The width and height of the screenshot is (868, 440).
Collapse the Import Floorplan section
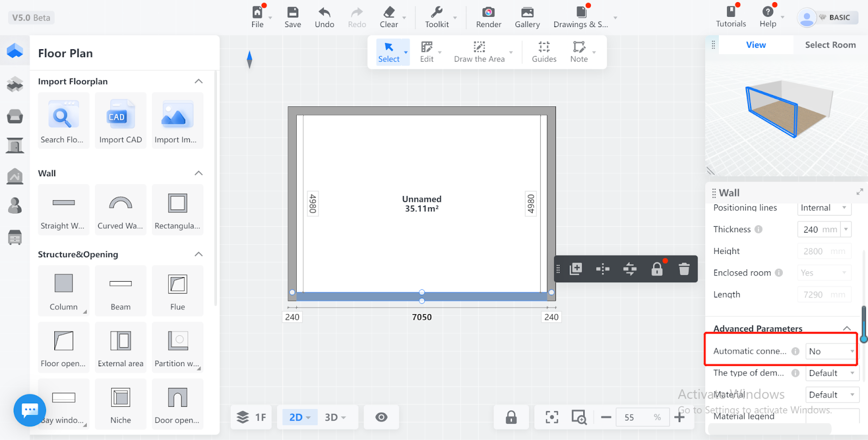pyautogui.click(x=199, y=81)
